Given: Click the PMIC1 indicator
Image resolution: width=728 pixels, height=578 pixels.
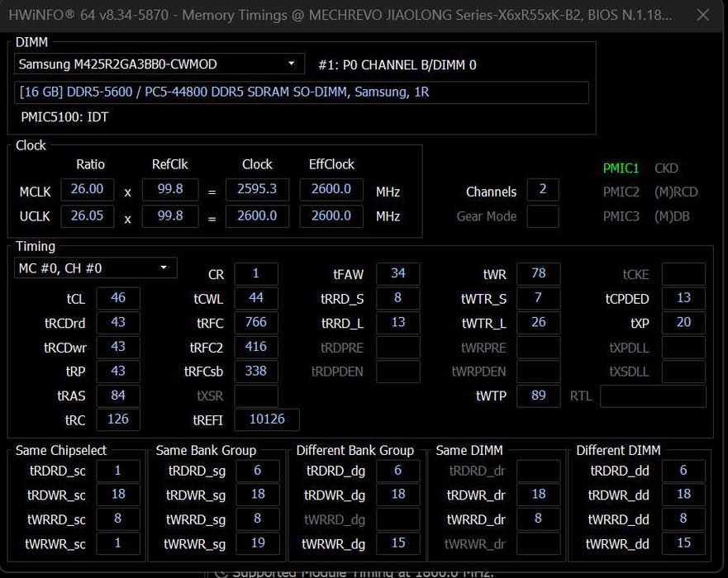Looking at the screenshot, I should click(x=621, y=168).
